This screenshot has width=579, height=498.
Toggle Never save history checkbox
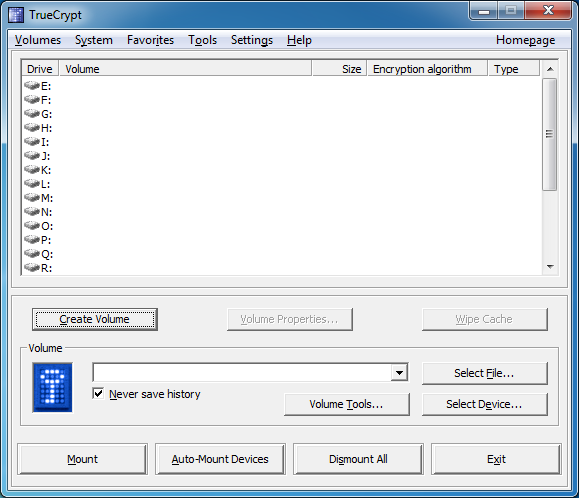pos(98,394)
